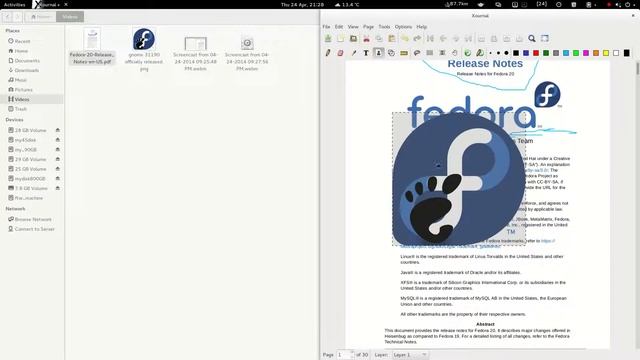Open the Edit menu in Xournal
Viewport: 640px width, 360px height.
[x=339, y=27]
